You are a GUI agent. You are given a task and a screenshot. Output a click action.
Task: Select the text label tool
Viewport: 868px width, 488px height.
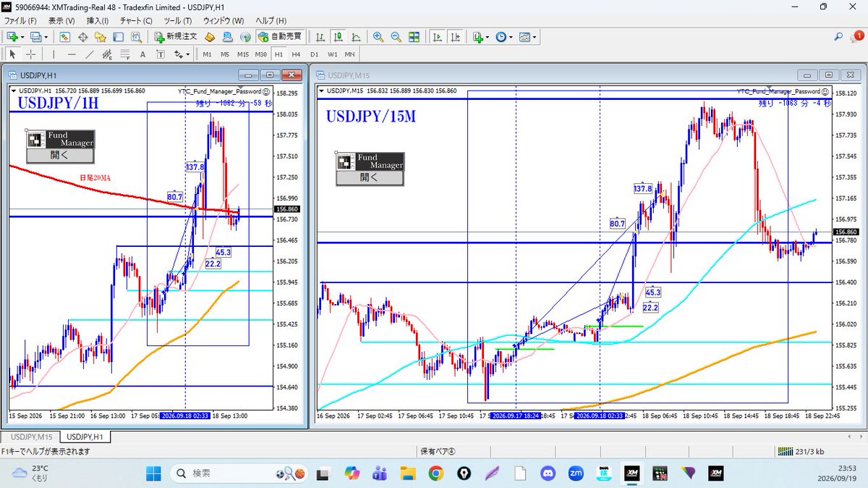[161, 54]
